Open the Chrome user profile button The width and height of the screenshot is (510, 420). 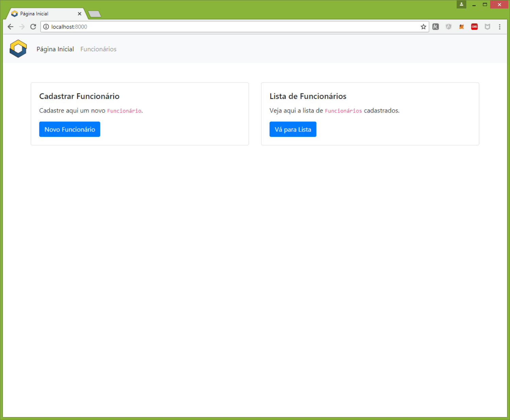(461, 4)
